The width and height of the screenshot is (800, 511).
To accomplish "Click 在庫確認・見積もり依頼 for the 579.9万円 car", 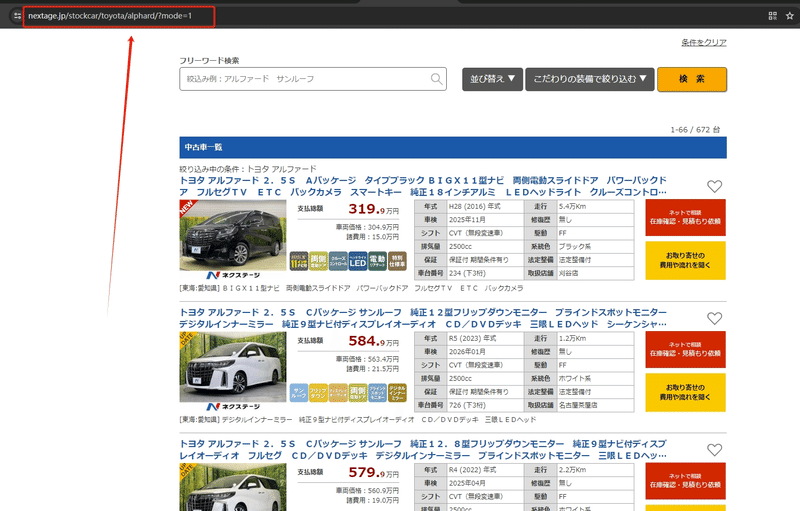I will pos(685,480).
